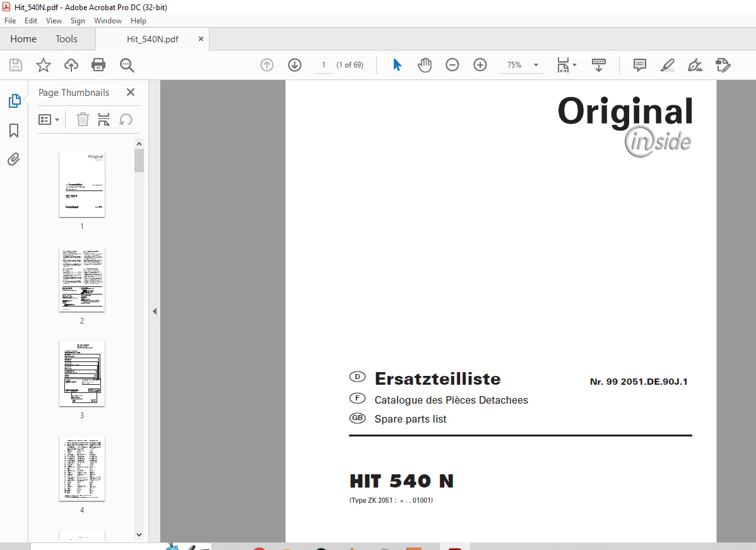Expand thumbnail options menu dropdown
Viewport: 756px width, 550px height.
click(49, 120)
